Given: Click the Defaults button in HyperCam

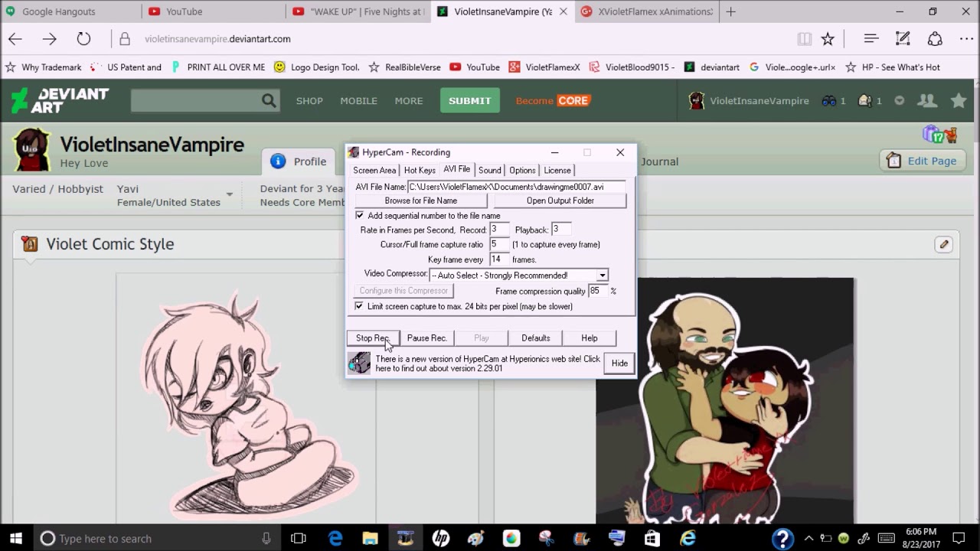Looking at the screenshot, I should point(536,338).
